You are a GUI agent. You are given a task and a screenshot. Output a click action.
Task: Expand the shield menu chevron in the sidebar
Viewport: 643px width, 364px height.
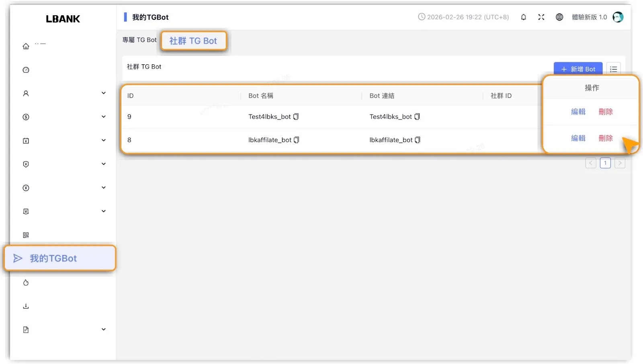coord(103,164)
